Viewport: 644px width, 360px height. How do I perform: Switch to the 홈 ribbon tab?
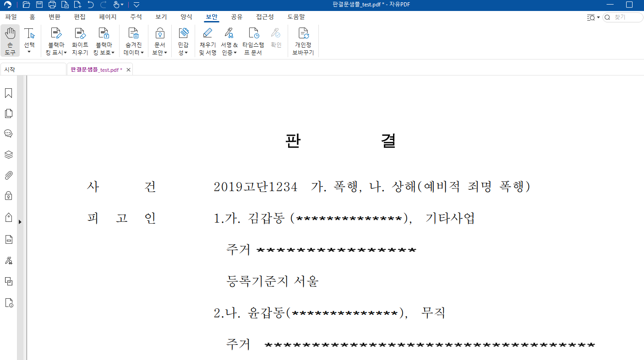tap(32, 17)
